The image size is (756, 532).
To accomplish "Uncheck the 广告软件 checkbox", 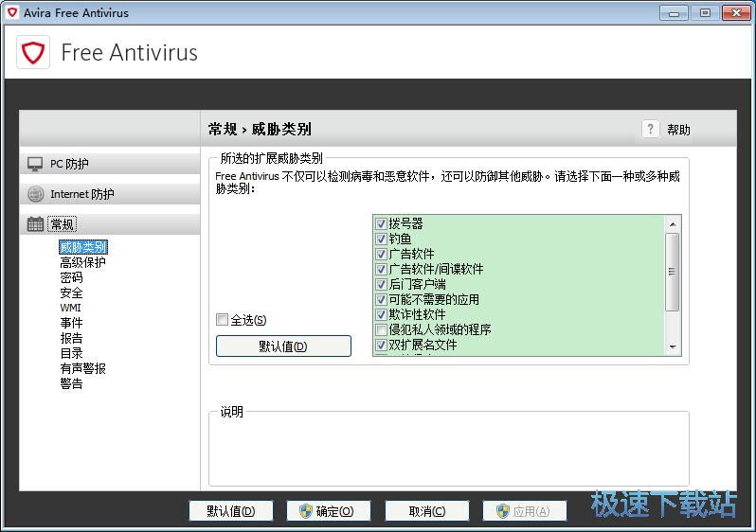I will (x=381, y=254).
